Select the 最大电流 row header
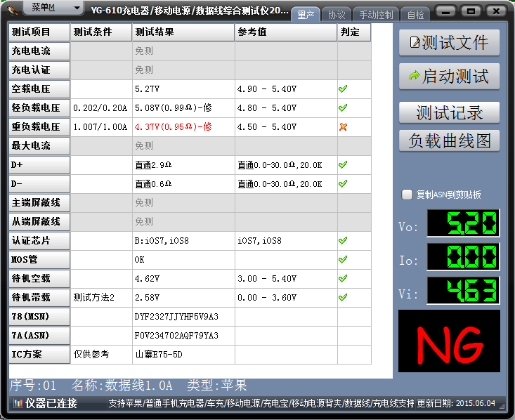 [39, 146]
